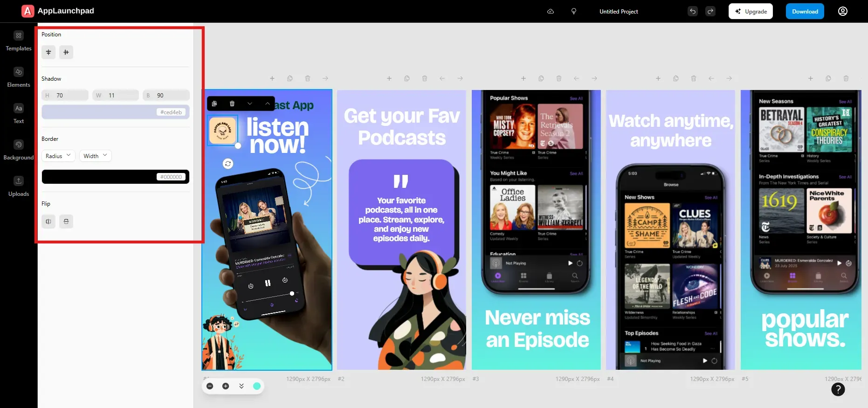Viewport: 868px width, 408px height.
Task: Click the rotate handle of selected element
Action: point(228,164)
